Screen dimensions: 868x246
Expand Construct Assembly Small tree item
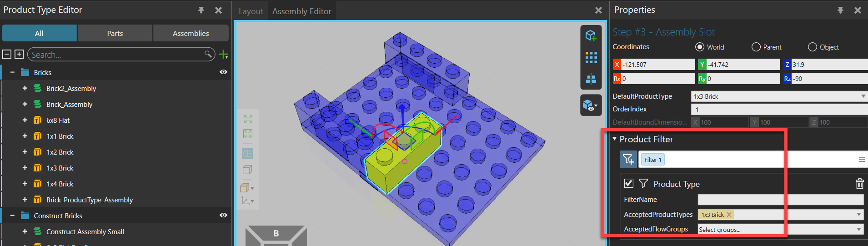25,231
